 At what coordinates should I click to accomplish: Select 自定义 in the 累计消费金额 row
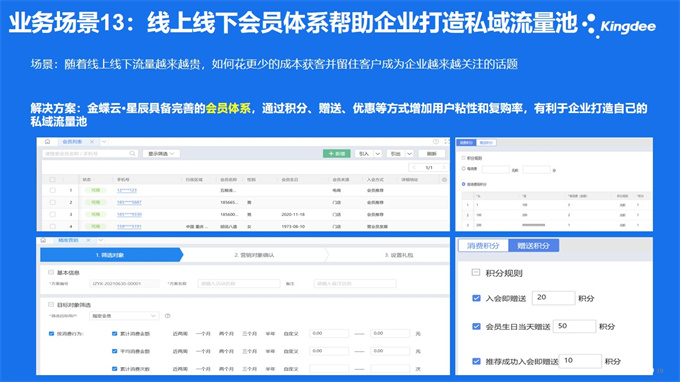[x=291, y=333]
